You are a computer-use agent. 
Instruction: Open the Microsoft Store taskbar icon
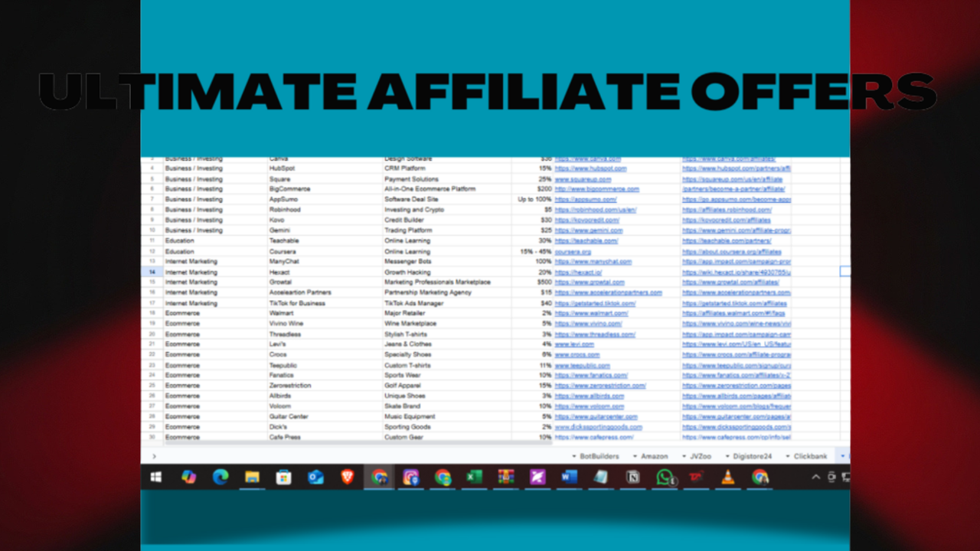[283, 478]
